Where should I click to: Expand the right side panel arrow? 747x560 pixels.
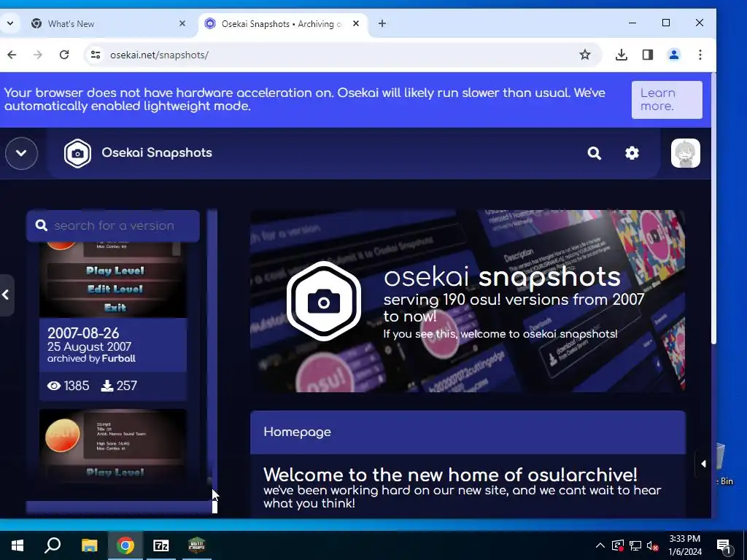click(703, 463)
